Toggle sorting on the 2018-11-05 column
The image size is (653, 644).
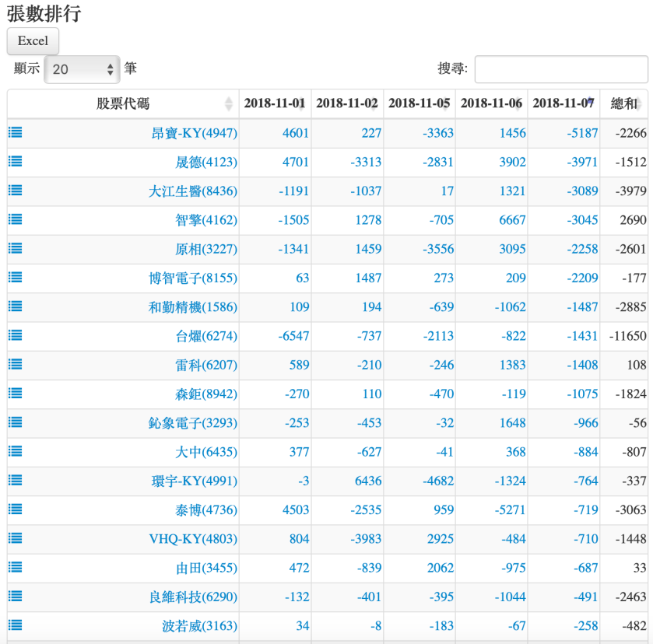point(420,102)
